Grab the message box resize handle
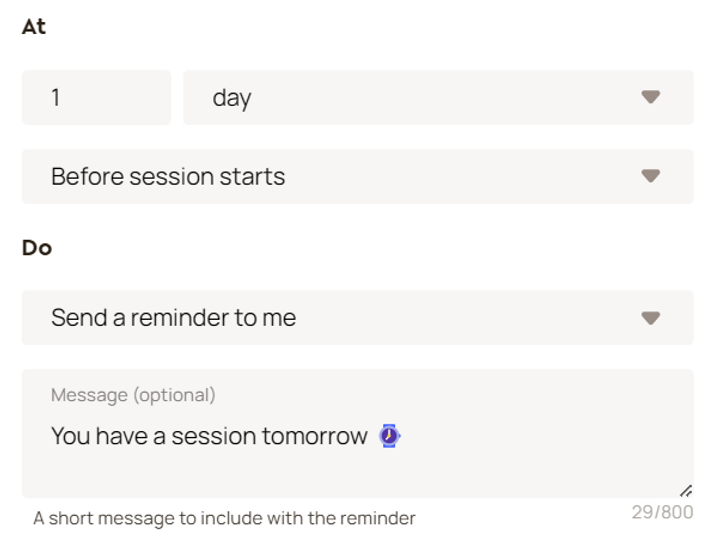 686,490
